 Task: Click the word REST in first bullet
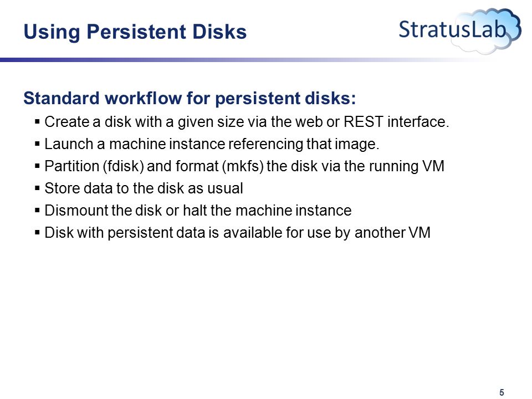click(x=364, y=122)
